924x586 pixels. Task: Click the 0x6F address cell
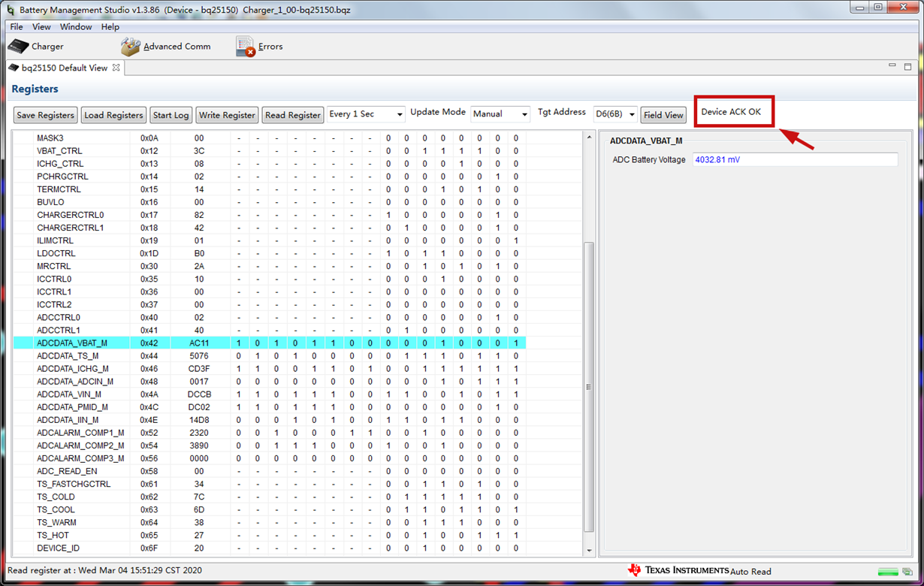pos(149,548)
